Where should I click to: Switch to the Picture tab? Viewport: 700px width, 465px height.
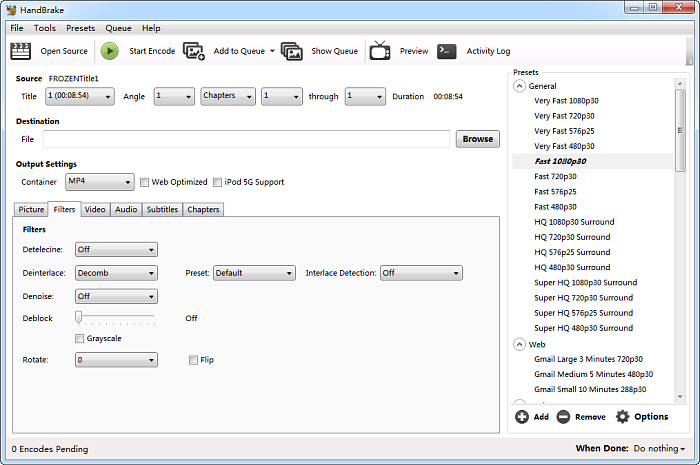[x=31, y=209]
